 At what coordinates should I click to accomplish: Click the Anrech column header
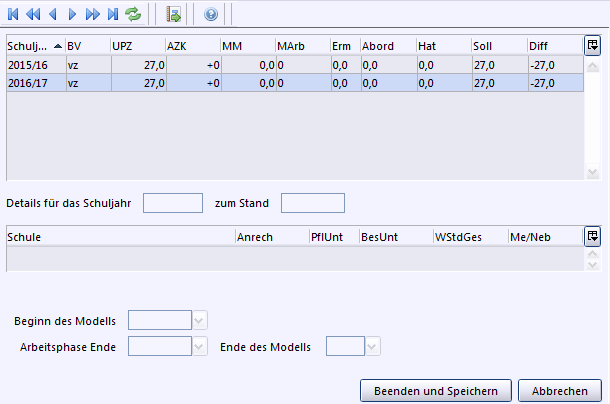pyautogui.click(x=272, y=237)
